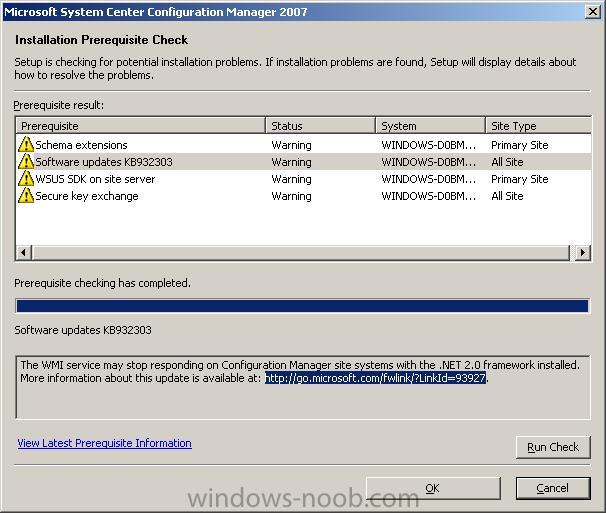Click All Site in the Secure key exchange row
Image resolution: width=606 pixels, height=513 pixels.
click(507, 196)
